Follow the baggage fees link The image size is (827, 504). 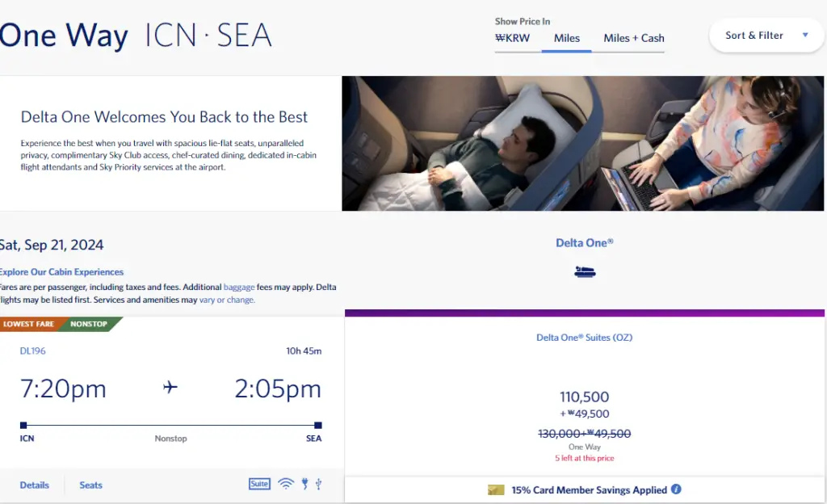tap(239, 287)
